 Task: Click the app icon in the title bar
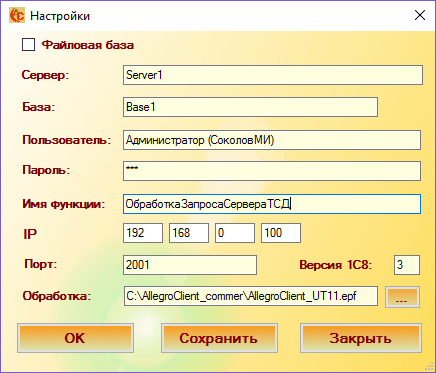tap(17, 16)
